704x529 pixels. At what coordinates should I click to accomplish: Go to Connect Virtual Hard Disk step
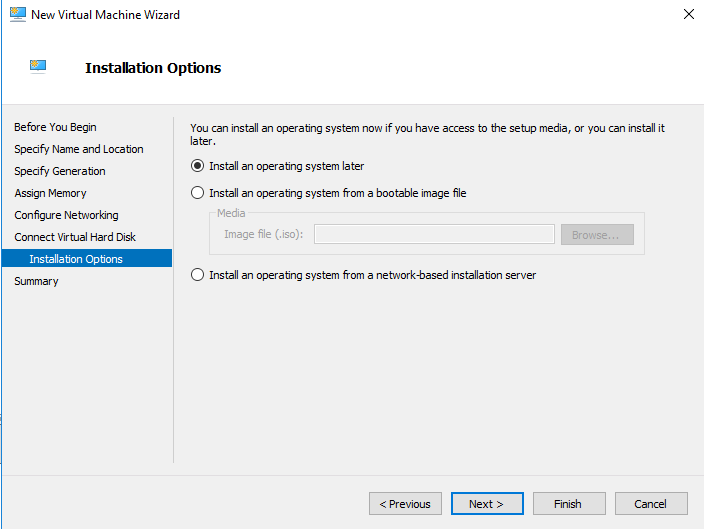click(75, 237)
